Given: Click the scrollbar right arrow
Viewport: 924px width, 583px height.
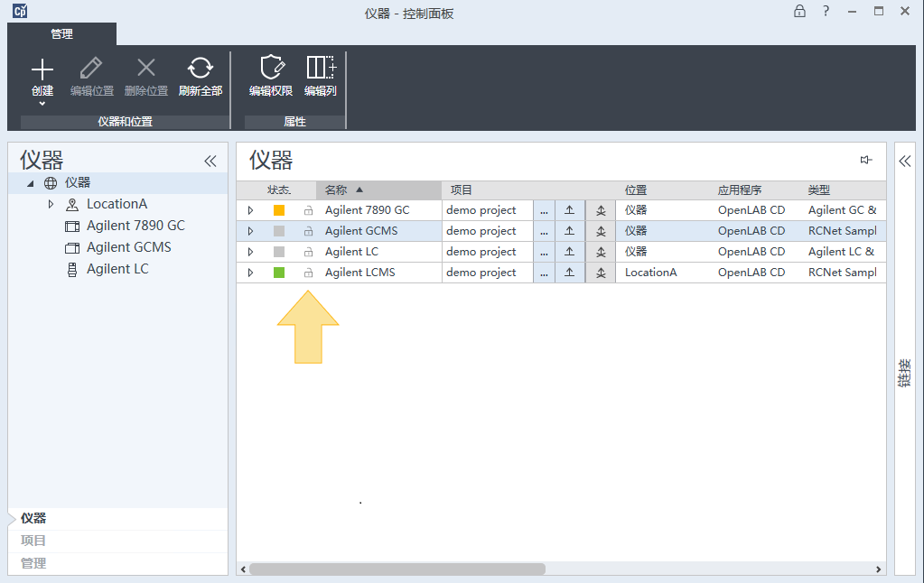Looking at the screenshot, I should pos(878,569).
